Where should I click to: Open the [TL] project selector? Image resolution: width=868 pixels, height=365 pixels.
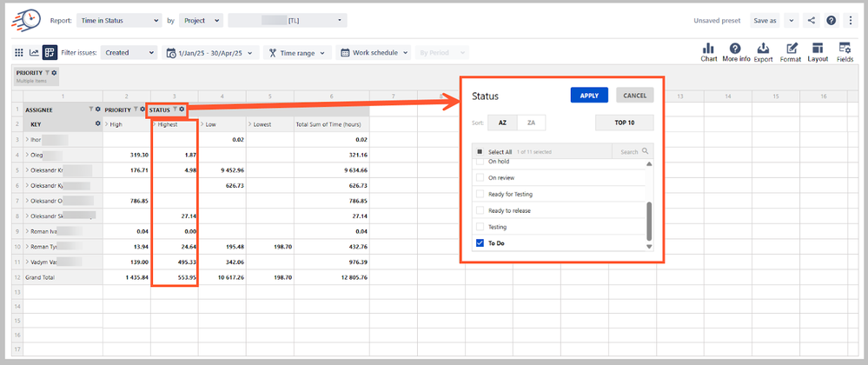pyautogui.click(x=288, y=21)
